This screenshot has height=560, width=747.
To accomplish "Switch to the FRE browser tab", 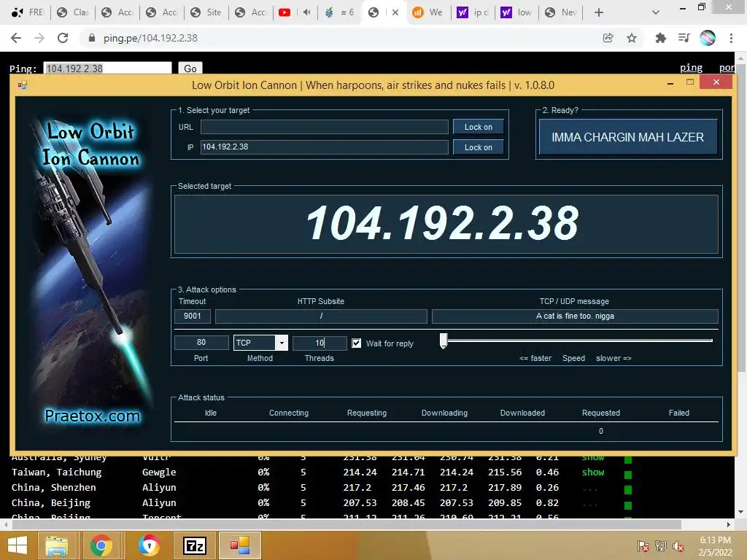I will (28, 12).
